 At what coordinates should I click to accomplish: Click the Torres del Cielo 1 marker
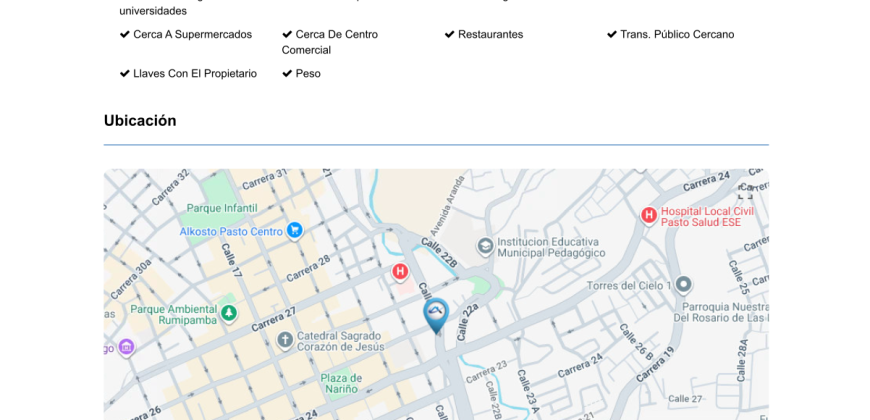click(684, 285)
